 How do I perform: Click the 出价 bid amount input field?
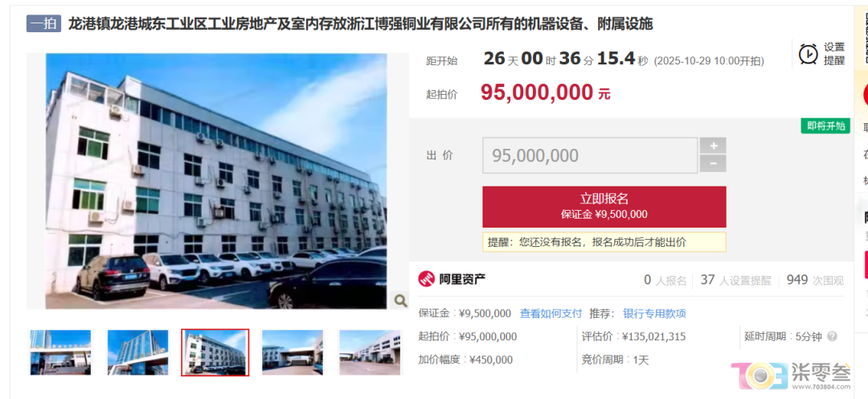tap(590, 155)
